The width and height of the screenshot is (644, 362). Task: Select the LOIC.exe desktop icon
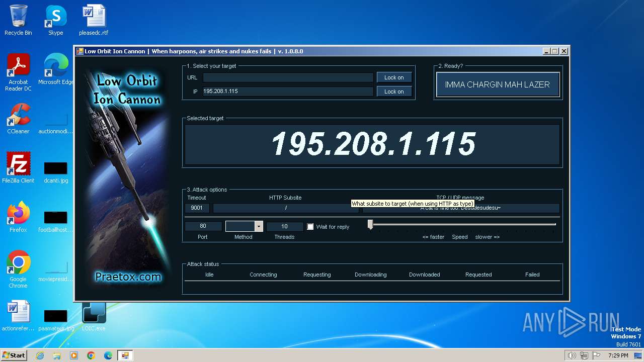[94, 316]
